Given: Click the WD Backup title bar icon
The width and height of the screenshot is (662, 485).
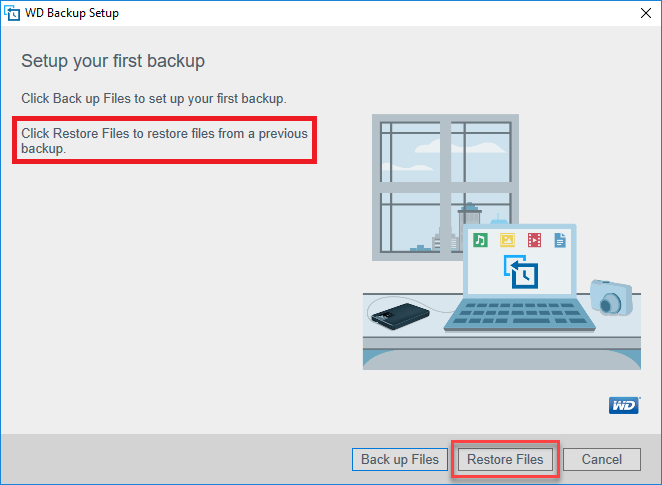Looking at the screenshot, I should click(x=12, y=13).
